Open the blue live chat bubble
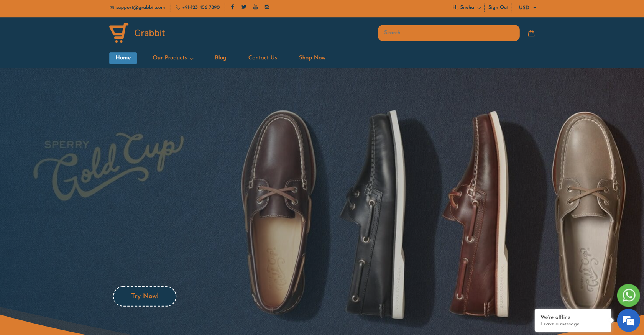Image resolution: width=644 pixels, height=335 pixels. click(x=628, y=320)
